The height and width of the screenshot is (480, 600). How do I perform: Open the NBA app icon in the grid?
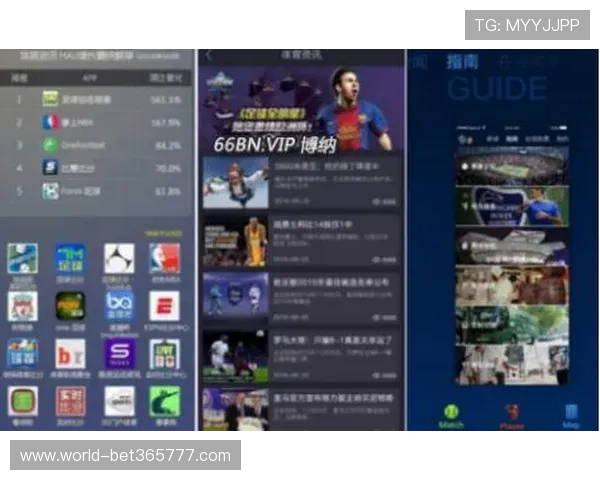[x=165, y=258]
